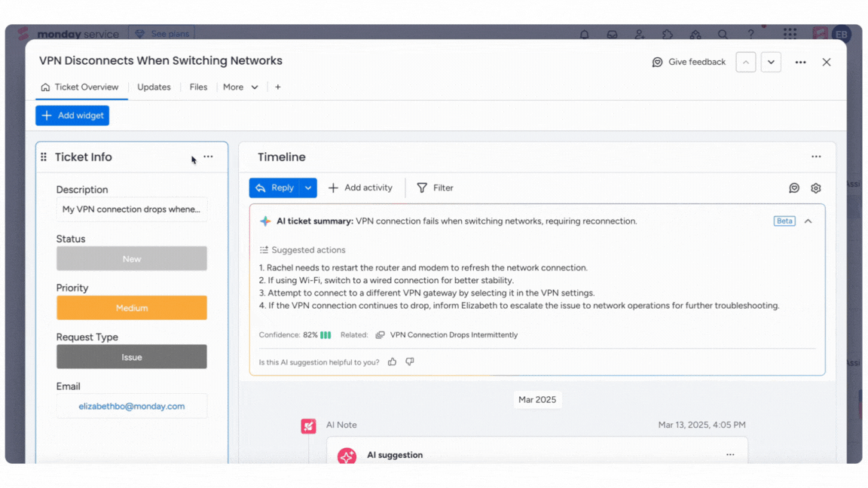868x488 pixels.
Task: Click the Add widget button
Action: coord(72,116)
